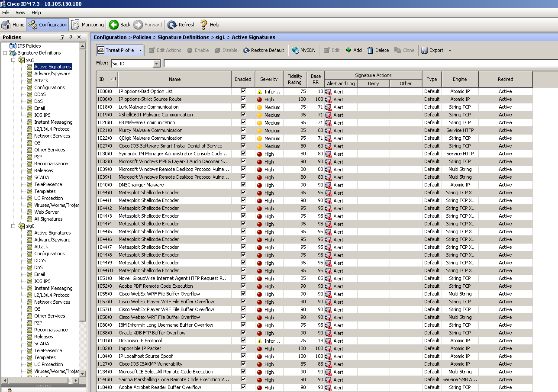Open the Threat Profile dropdown arrow
This screenshot has height=392, width=558.
click(141, 50)
